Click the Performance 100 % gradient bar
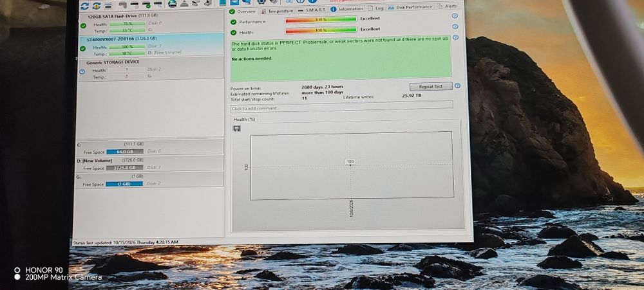 [x=321, y=20]
